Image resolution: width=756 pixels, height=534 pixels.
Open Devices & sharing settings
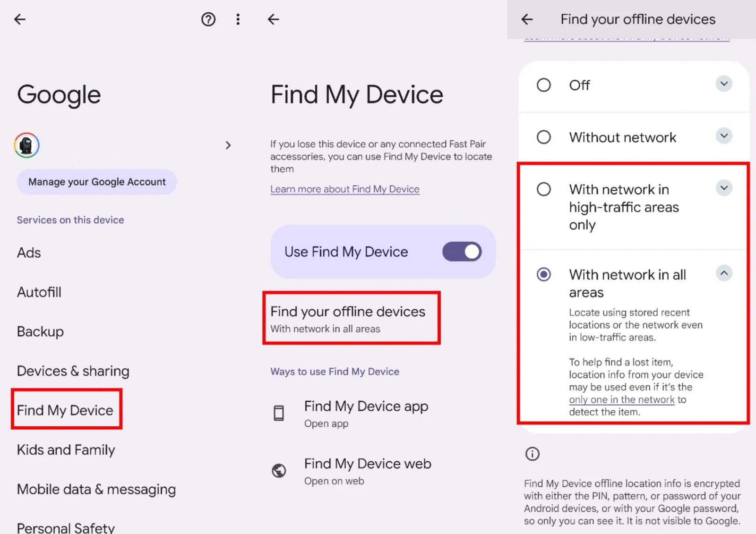[x=73, y=371]
